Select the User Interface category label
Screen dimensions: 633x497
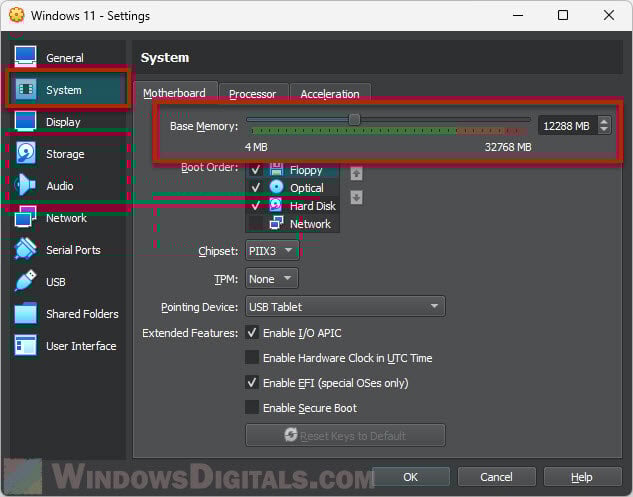coord(81,346)
